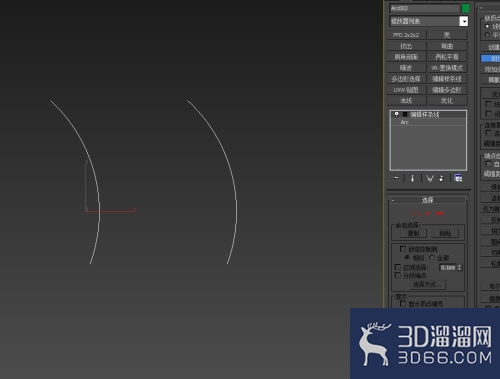Select Vertex sub-object level red dots icon
This screenshot has width=500, height=379.
tap(416, 213)
